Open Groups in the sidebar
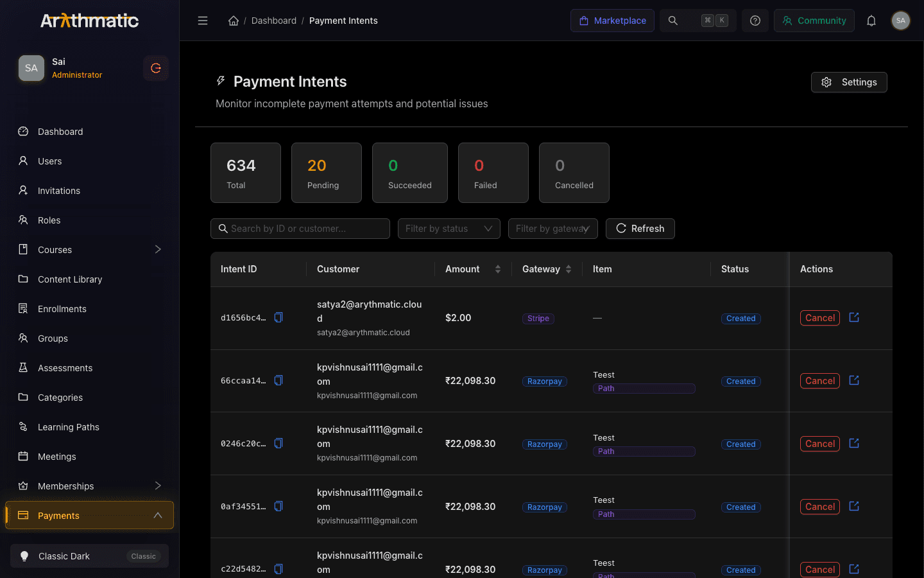This screenshot has width=924, height=578. 89,338
